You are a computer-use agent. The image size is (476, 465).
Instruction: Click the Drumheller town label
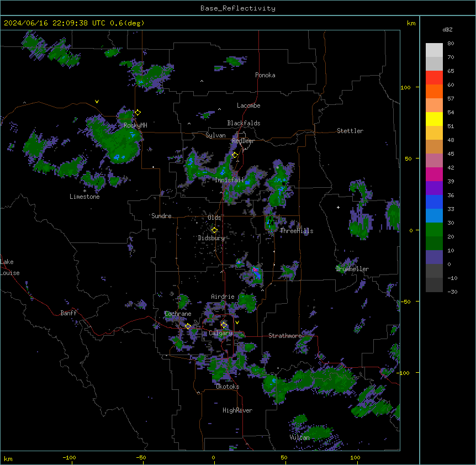352,269
